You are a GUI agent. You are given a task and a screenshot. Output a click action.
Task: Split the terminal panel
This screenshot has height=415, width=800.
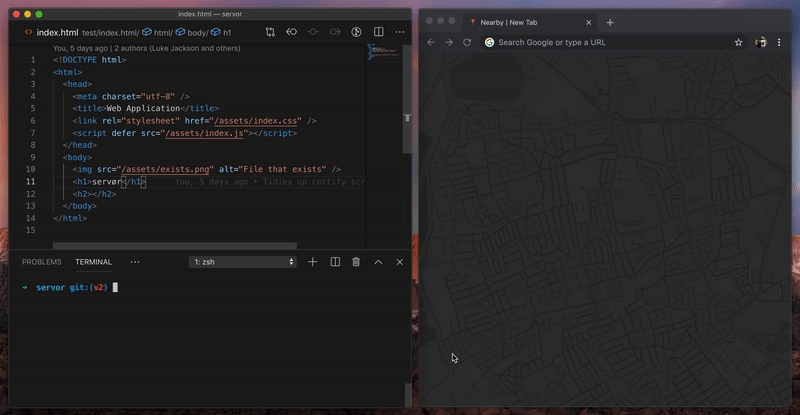(x=335, y=262)
